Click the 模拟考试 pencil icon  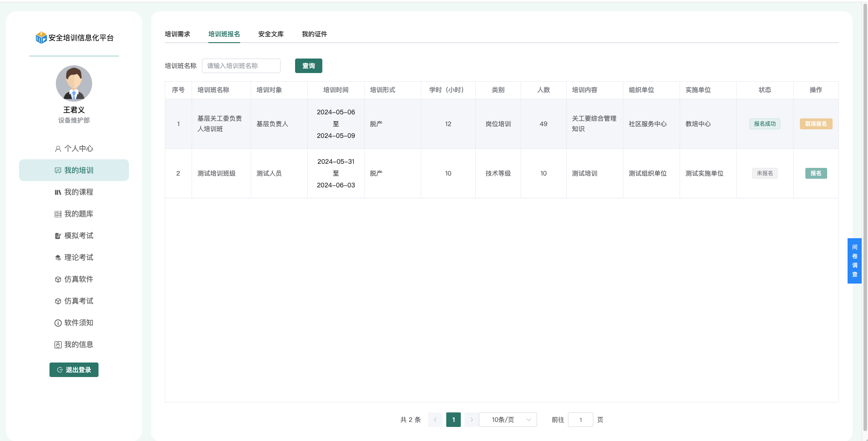point(58,236)
